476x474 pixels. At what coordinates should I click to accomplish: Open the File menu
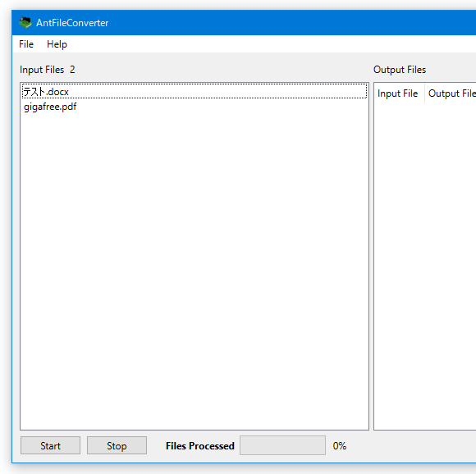(x=26, y=44)
